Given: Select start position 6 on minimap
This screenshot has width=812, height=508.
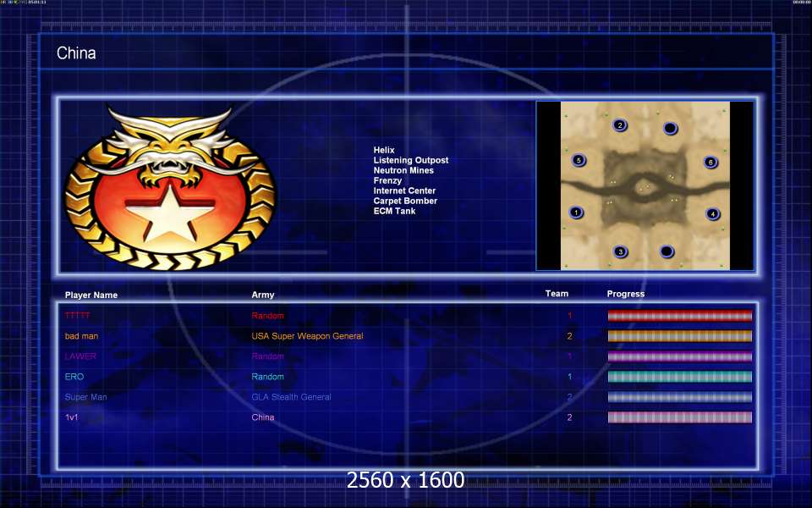Looking at the screenshot, I should 710,163.
